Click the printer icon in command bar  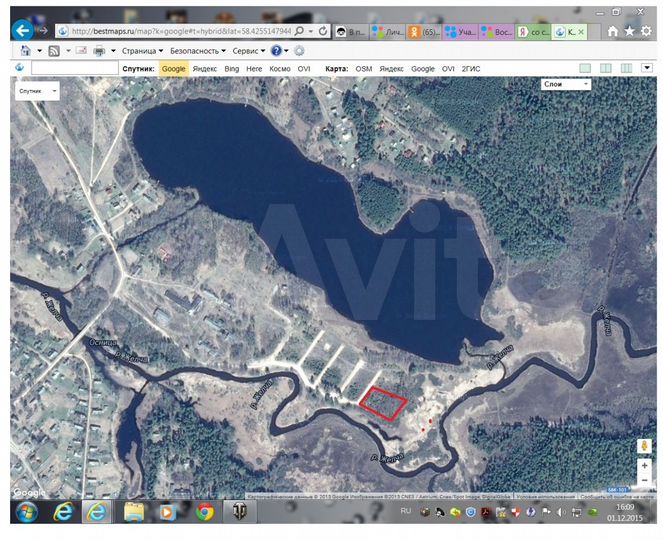tap(99, 51)
